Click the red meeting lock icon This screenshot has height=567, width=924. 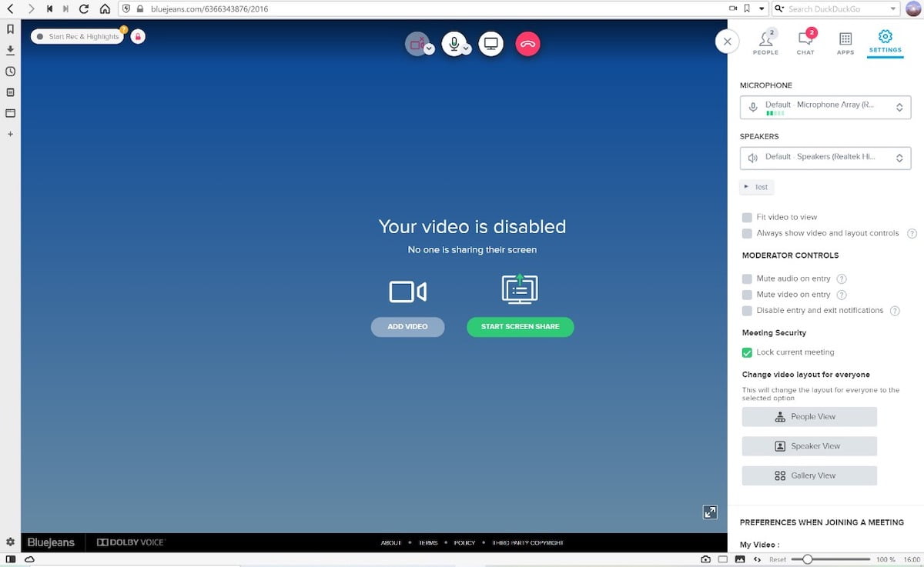tap(138, 36)
